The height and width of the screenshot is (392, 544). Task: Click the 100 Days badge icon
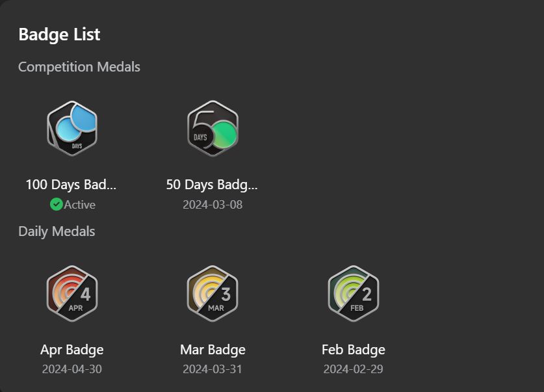(72, 129)
